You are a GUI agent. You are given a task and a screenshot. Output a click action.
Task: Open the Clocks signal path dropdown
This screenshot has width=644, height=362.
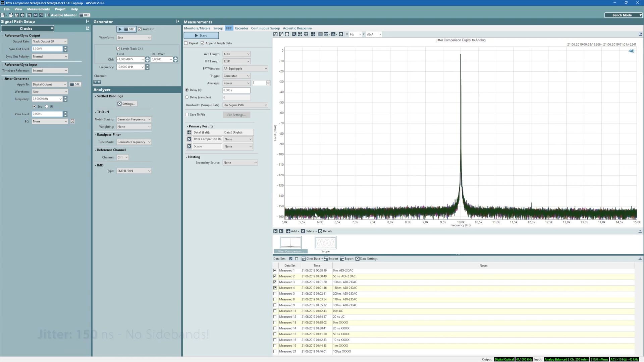click(28, 28)
